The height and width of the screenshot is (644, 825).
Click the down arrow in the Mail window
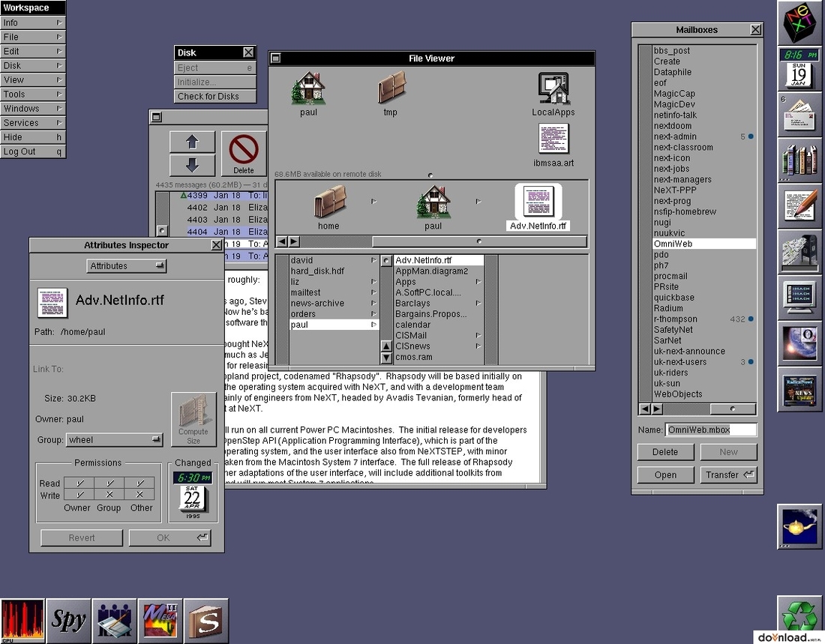tap(192, 165)
